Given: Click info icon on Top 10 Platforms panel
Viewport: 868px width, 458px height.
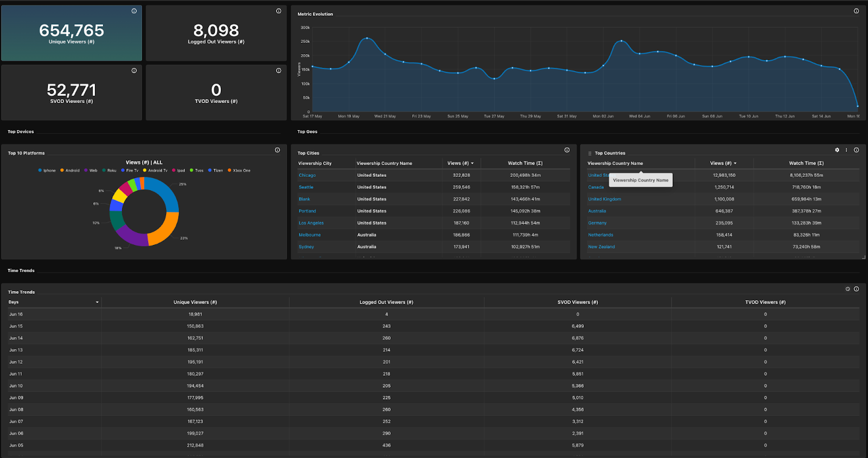Looking at the screenshot, I should click(277, 150).
